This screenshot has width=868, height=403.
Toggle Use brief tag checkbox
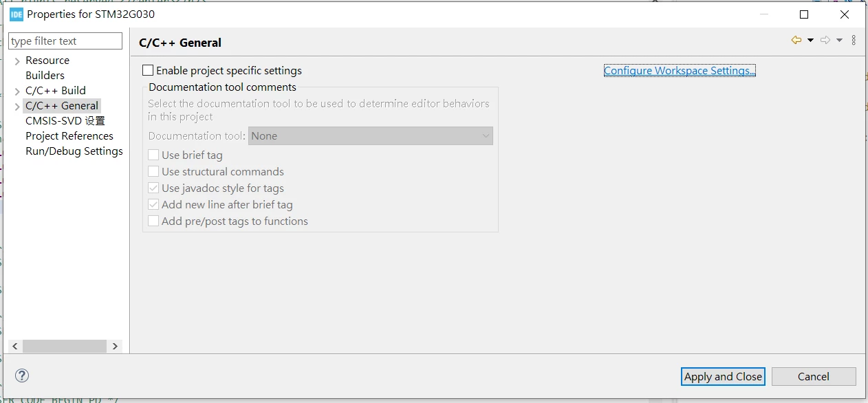pyautogui.click(x=153, y=155)
